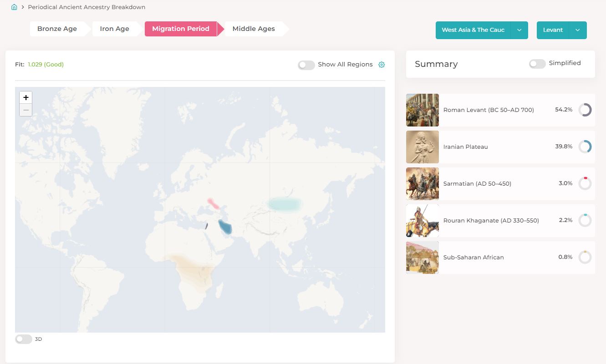606x364 pixels.
Task: Open the Sub-Saharan African entry
Action: click(x=500, y=258)
